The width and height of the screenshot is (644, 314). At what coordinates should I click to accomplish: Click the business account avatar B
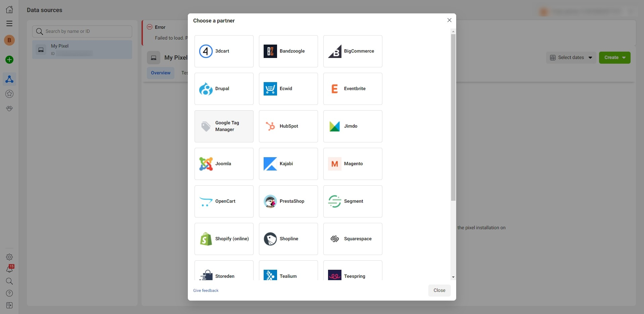[x=9, y=40]
